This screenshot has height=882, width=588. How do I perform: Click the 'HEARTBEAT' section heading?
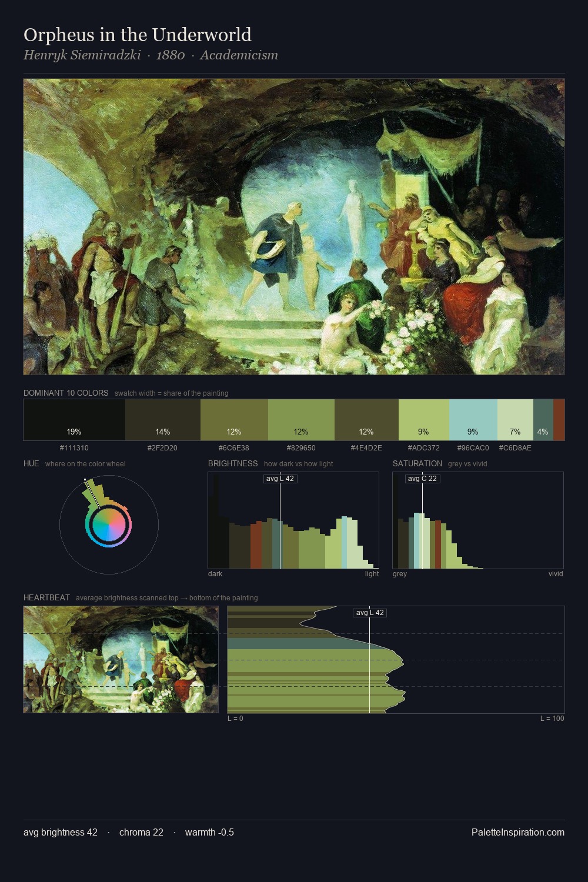pyautogui.click(x=46, y=597)
